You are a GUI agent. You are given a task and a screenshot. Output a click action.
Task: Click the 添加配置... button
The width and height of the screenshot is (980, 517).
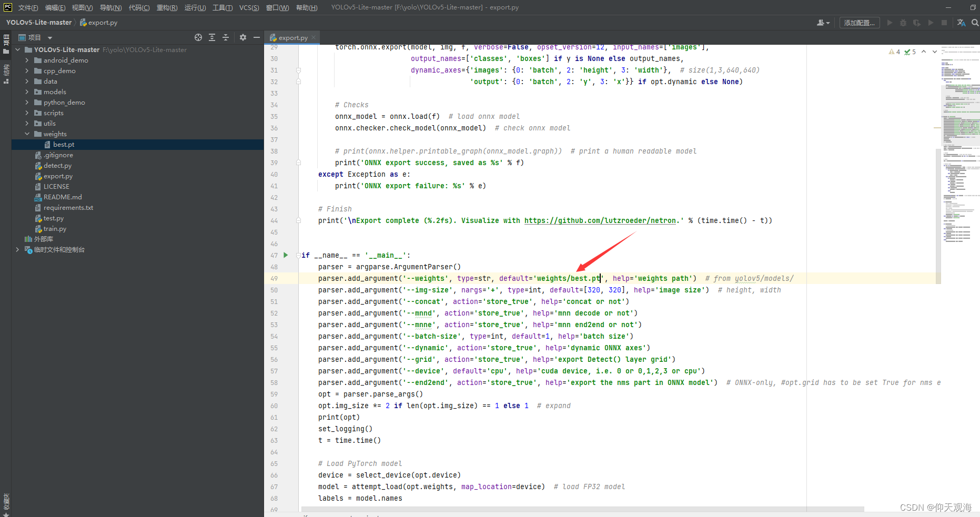[x=860, y=23]
